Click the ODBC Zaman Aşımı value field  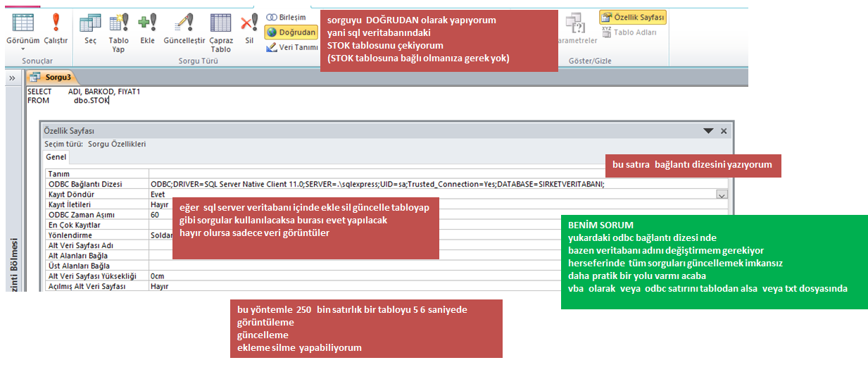pyautogui.click(x=161, y=214)
